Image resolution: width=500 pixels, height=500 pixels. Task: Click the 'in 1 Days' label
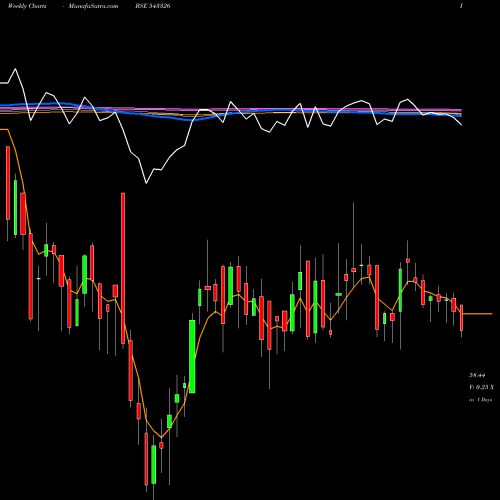[x=480, y=399]
